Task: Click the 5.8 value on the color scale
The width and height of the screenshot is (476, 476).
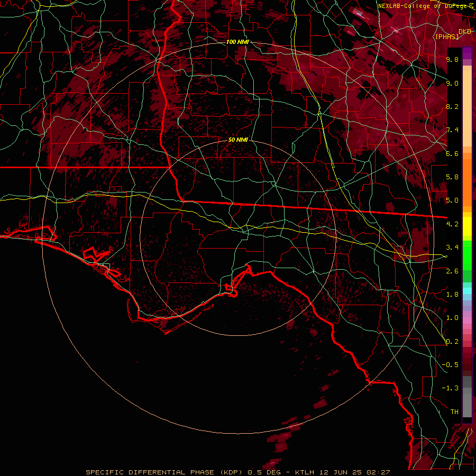Action: point(452,177)
